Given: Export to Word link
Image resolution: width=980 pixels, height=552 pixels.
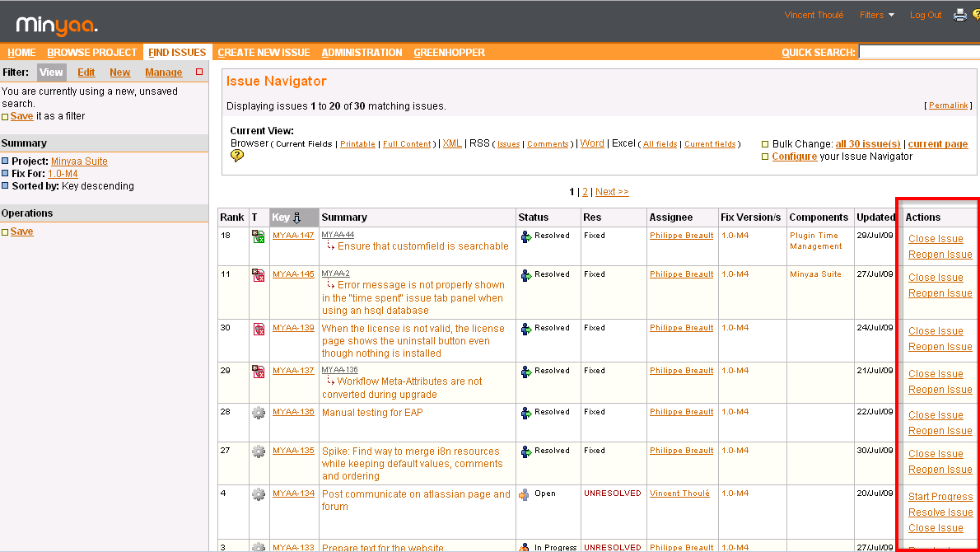Looking at the screenshot, I should click(592, 143).
